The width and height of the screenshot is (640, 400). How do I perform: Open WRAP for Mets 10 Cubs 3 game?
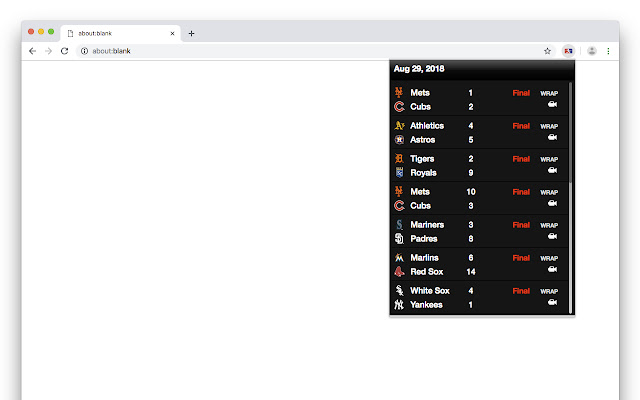(549, 193)
